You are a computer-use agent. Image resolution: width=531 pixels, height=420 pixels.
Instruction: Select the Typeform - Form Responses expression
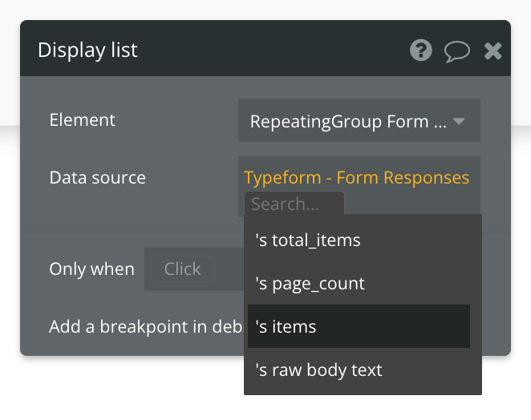click(x=356, y=177)
